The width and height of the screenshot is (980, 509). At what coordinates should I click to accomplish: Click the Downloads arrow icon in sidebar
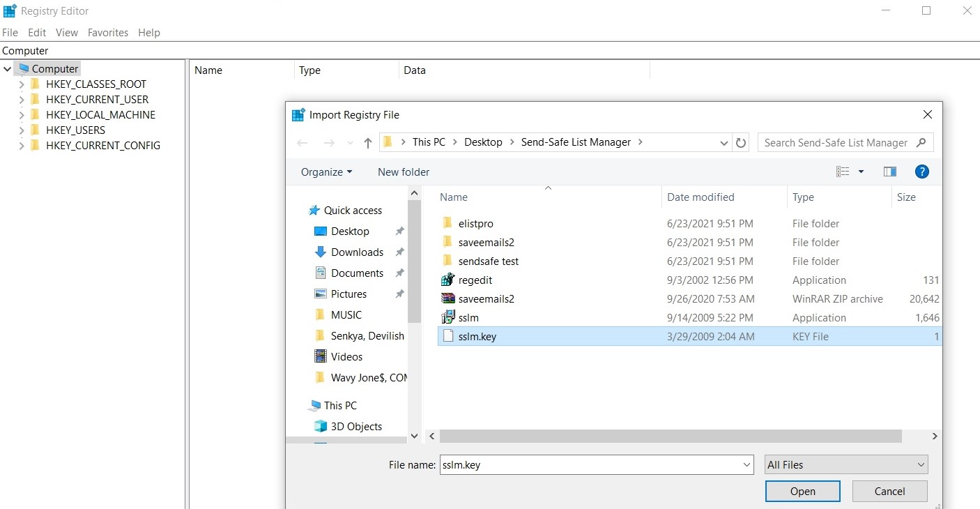(x=321, y=252)
